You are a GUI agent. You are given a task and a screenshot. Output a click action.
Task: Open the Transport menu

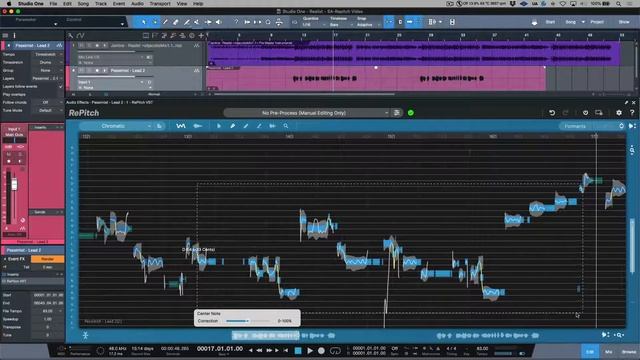coord(160,4)
